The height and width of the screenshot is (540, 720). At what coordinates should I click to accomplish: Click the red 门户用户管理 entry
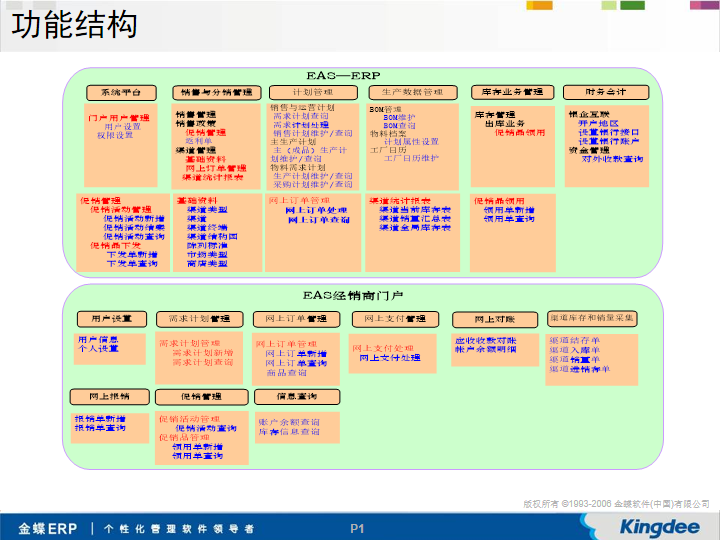tap(119, 118)
